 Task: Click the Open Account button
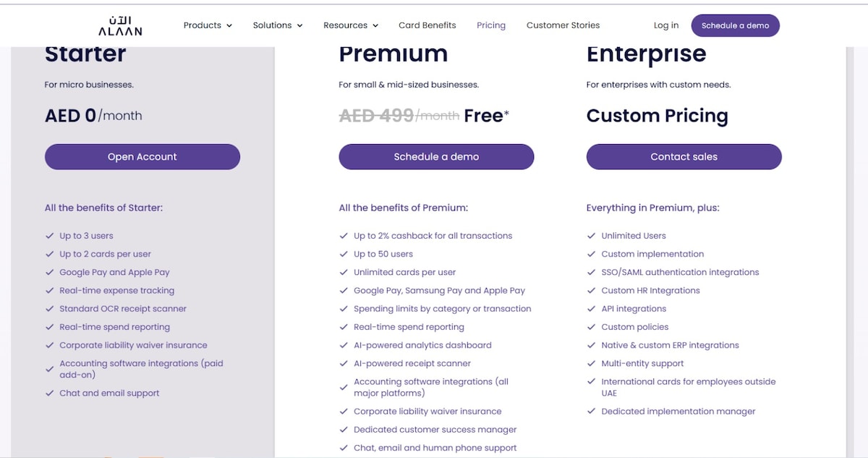(x=142, y=157)
